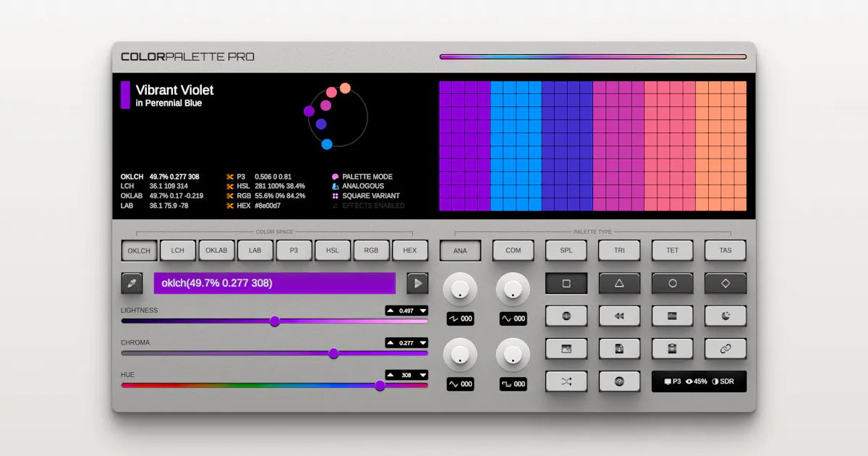
Task: Select the square palette variant button
Action: 566,284
